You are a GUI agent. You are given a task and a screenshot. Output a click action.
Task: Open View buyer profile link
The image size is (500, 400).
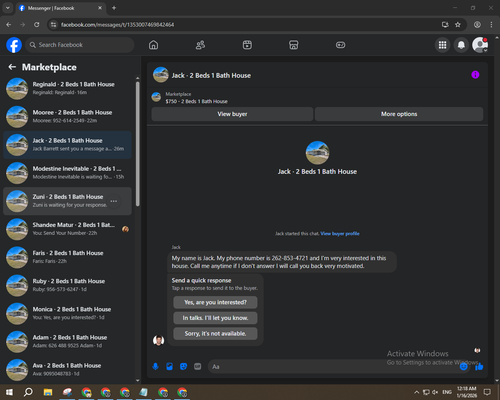click(x=340, y=234)
